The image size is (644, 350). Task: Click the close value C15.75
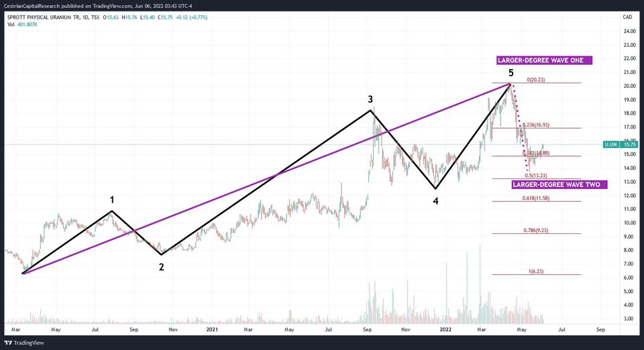166,17
